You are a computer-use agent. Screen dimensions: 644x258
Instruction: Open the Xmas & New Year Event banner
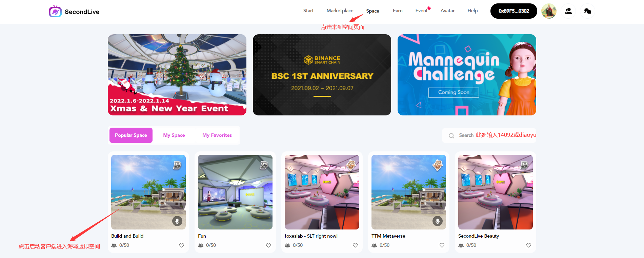pyautogui.click(x=177, y=75)
